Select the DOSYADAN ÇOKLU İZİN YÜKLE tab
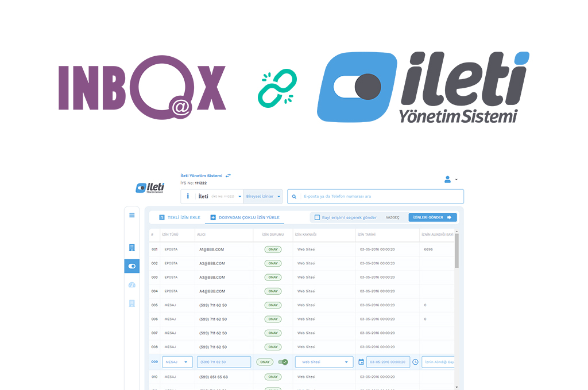The image size is (588, 390). click(x=245, y=217)
